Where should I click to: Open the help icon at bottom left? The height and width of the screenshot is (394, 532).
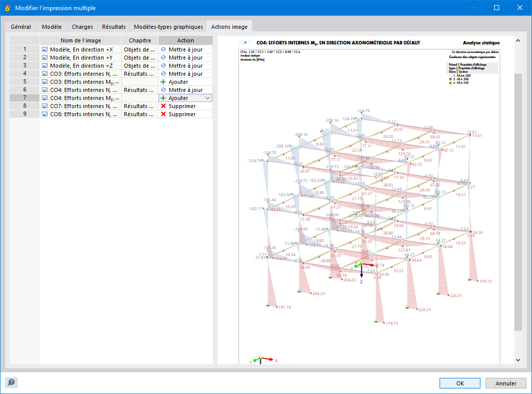pyautogui.click(x=11, y=382)
